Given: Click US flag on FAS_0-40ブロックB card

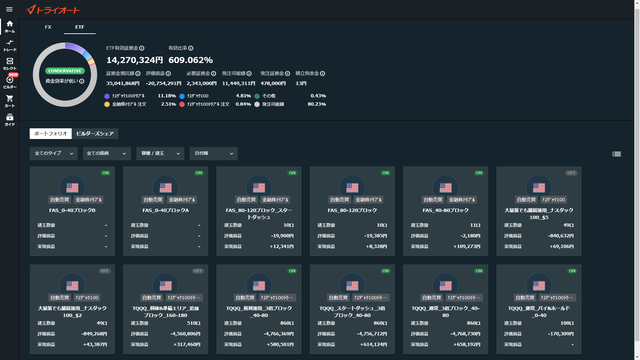Looking at the screenshot, I should (72, 187).
